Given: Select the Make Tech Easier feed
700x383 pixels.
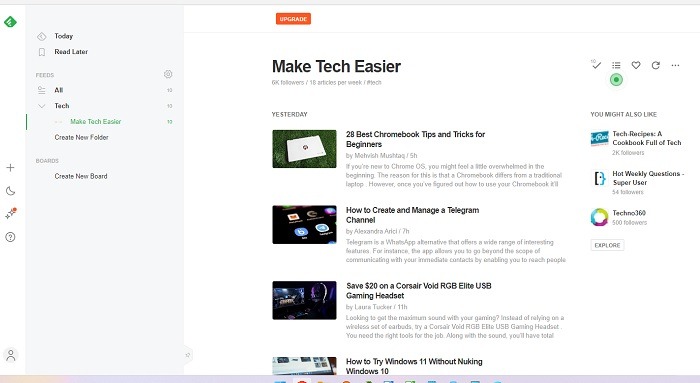Looking at the screenshot, I should click(x=96, y=121).
